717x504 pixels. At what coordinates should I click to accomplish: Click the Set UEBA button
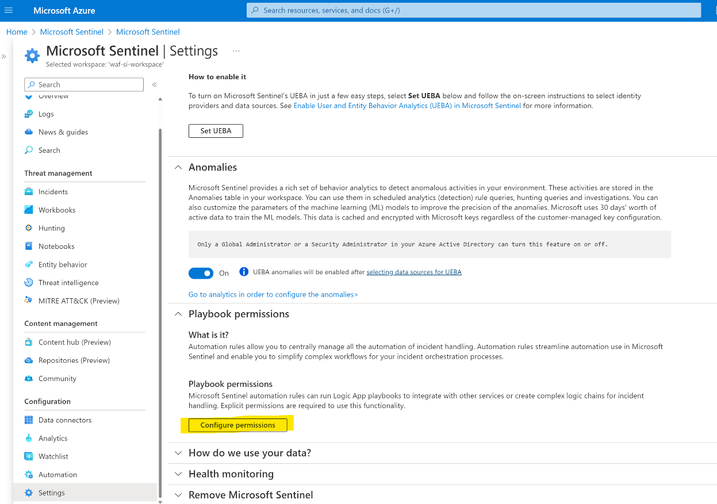(215, 131)
